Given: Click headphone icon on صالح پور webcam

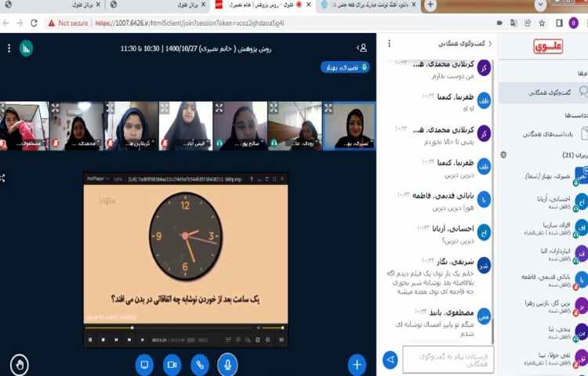Looking at the screenshot, I should [220, 143].
